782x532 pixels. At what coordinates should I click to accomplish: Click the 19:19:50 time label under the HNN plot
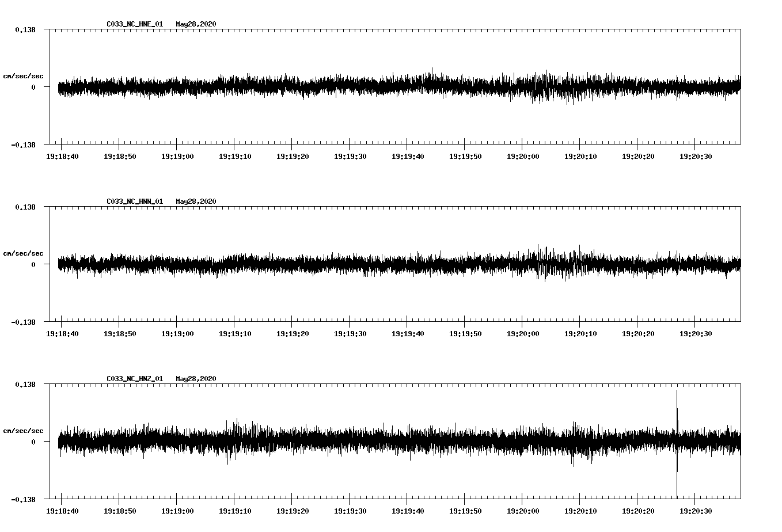pyautogui.click(x=465, y=333)
